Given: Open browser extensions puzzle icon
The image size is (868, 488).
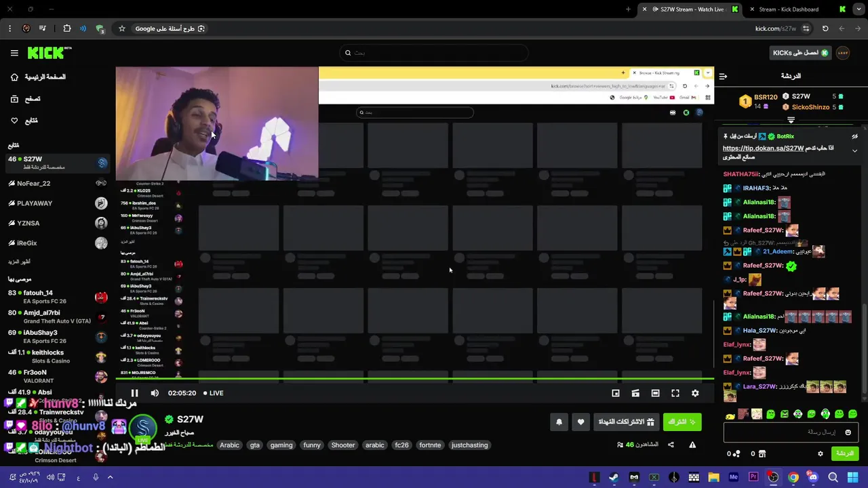Looking at the screenshot, I should [x=67, y=28].
